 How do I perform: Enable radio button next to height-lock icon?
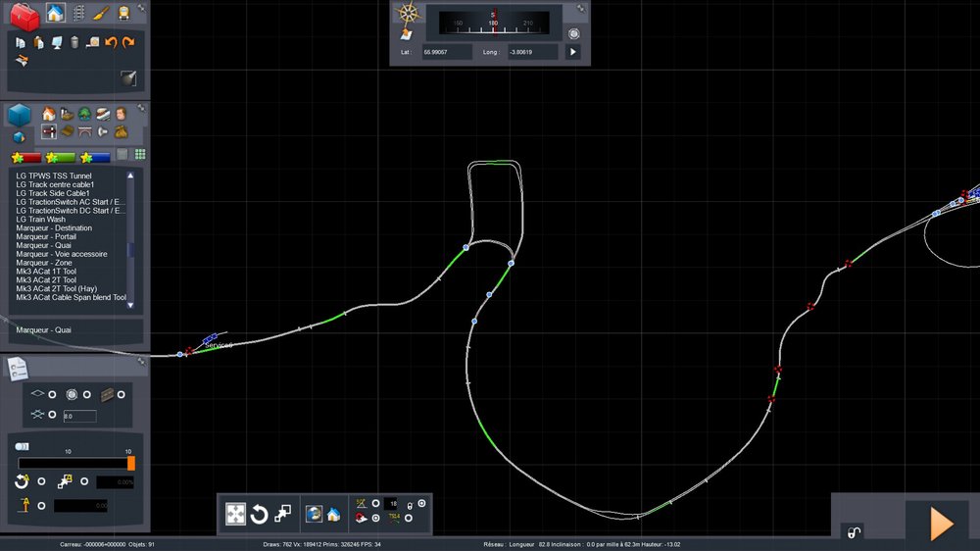pos(41,505)
